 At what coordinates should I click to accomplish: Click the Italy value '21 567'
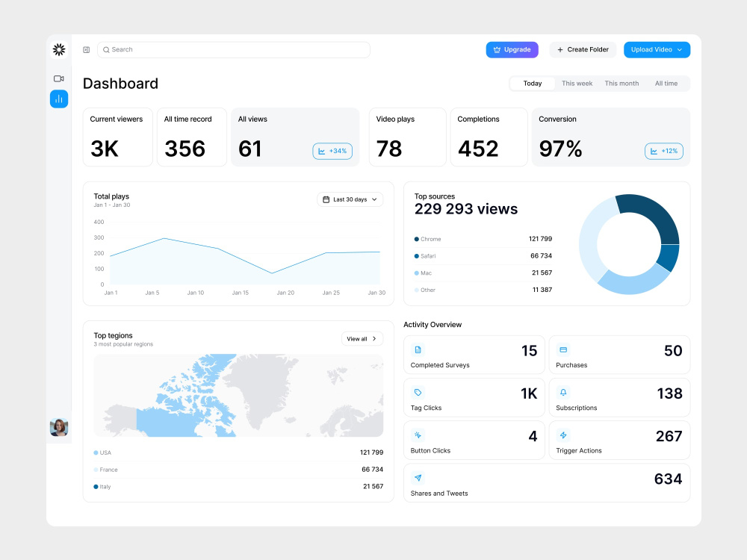(x=373, y=487)
